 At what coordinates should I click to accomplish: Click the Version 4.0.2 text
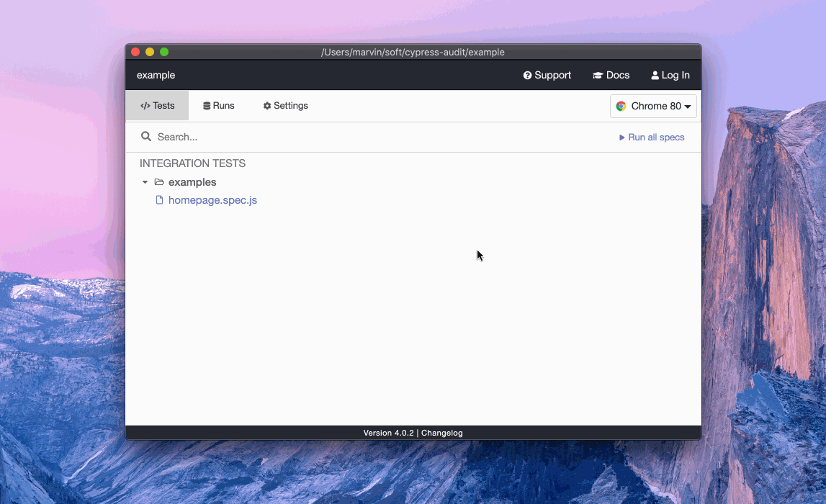(x=388, y=433)
